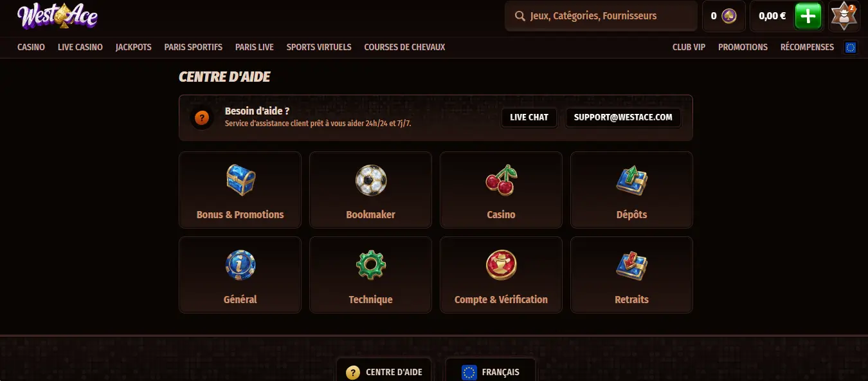
Task: Open the Casino cherries icon
Action: pyautogui.click(x=501, y=180)
